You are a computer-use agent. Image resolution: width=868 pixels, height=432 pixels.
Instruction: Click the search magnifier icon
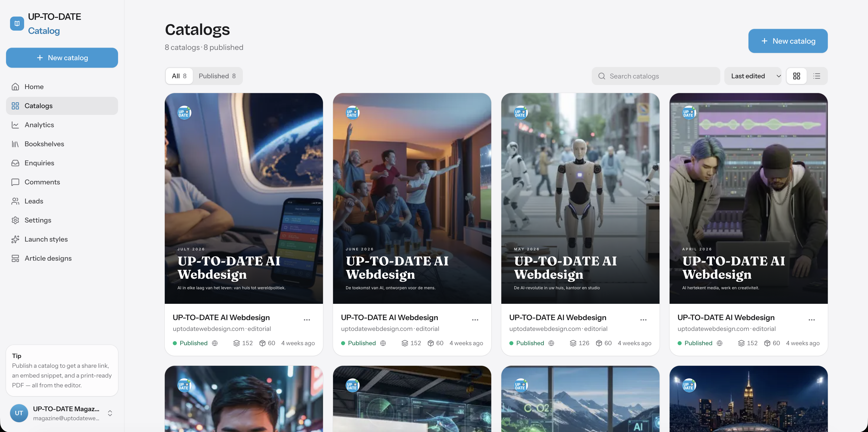[x=602, y=76]
